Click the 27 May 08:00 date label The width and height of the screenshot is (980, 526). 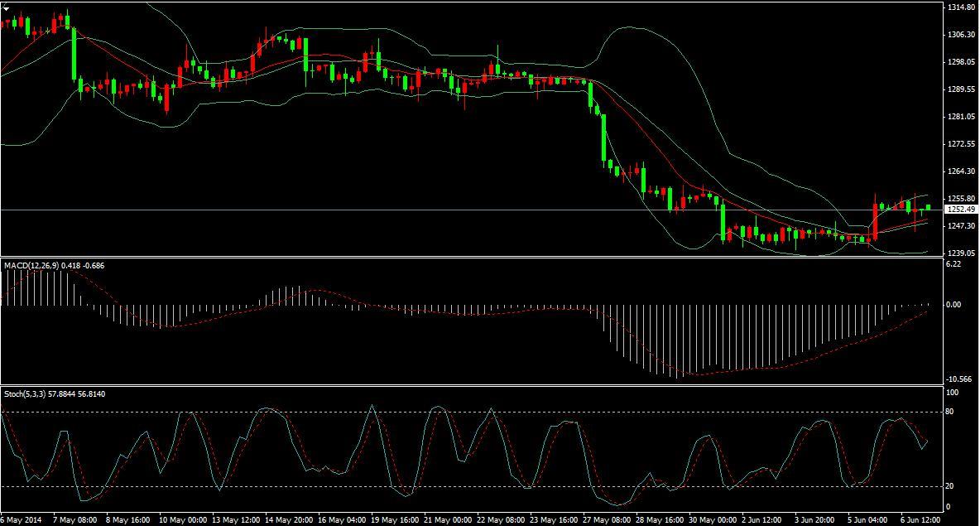click(605, 519)
